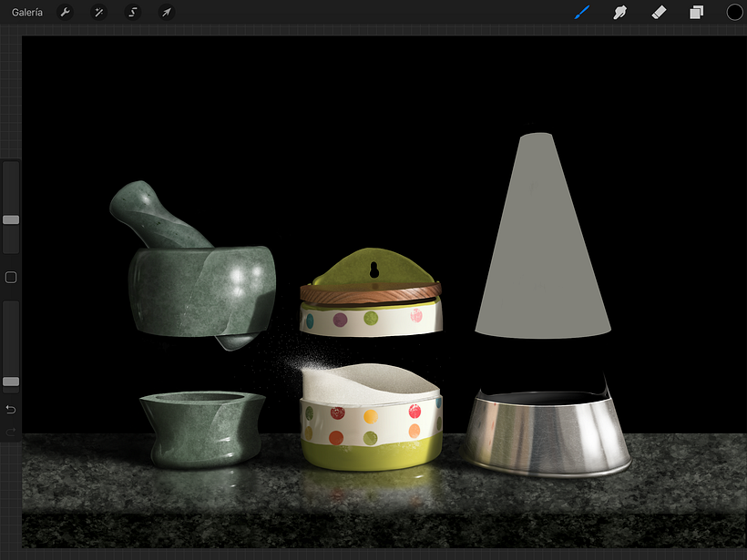Image resolution: width=747 pixels, height=560 pixels.
Task: Open the Actions wrench menu
Action: pyautogui.click(x=65, y=12)
